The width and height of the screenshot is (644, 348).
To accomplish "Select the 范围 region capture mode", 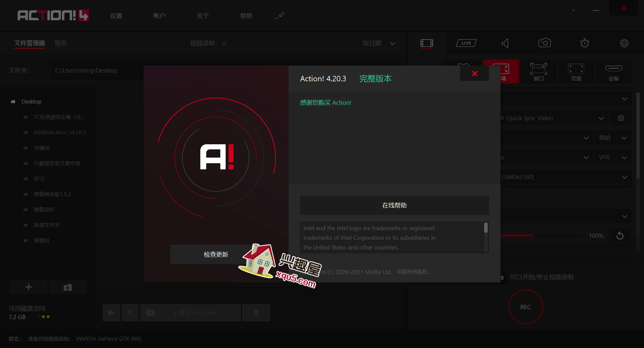I will [x=576, y=72].
